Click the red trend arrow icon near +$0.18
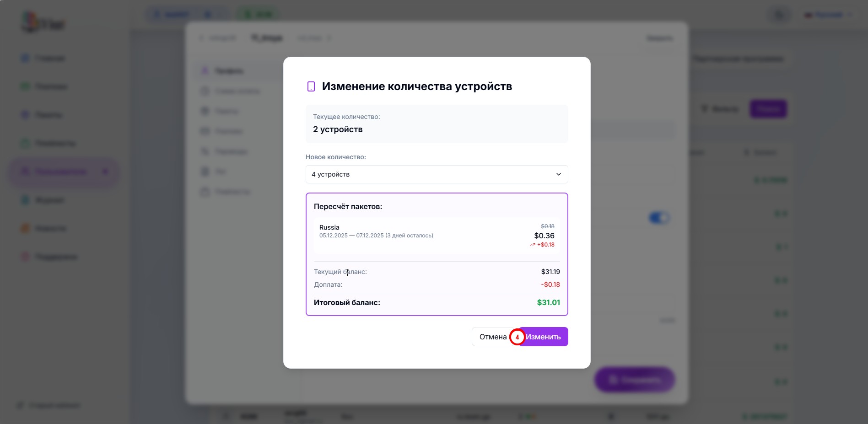 click(x=533, y=245)
